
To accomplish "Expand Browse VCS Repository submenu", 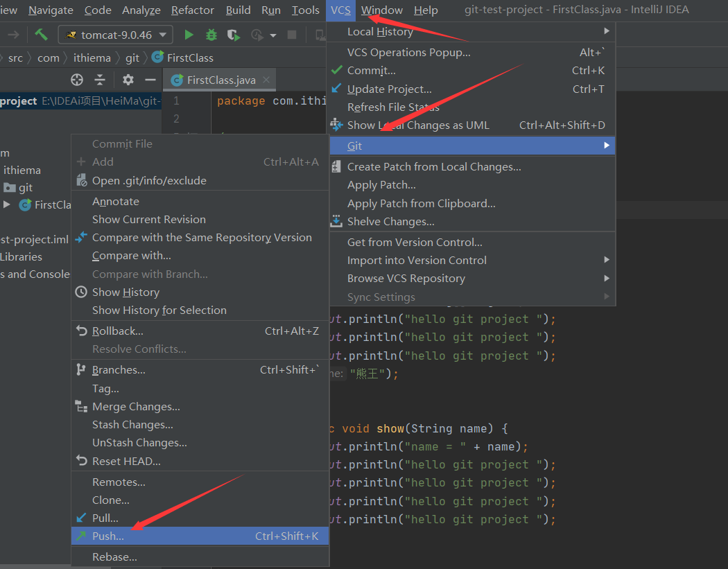I will (471, 279).
